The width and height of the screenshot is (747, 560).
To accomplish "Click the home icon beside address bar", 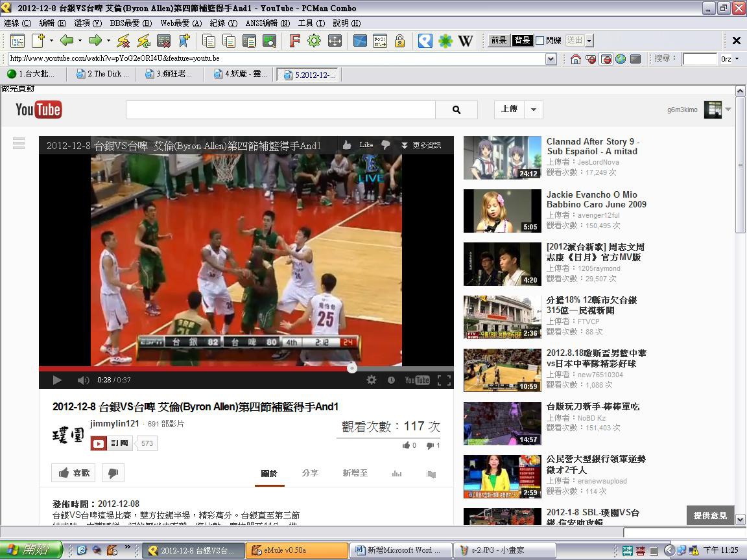I will pyautogui.click(x=575, y=59).
